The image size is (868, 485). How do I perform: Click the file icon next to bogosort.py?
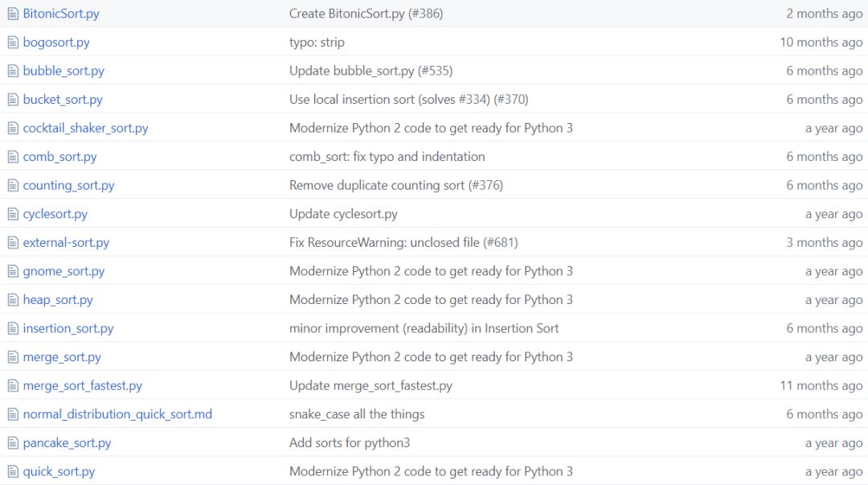point(12,43)
